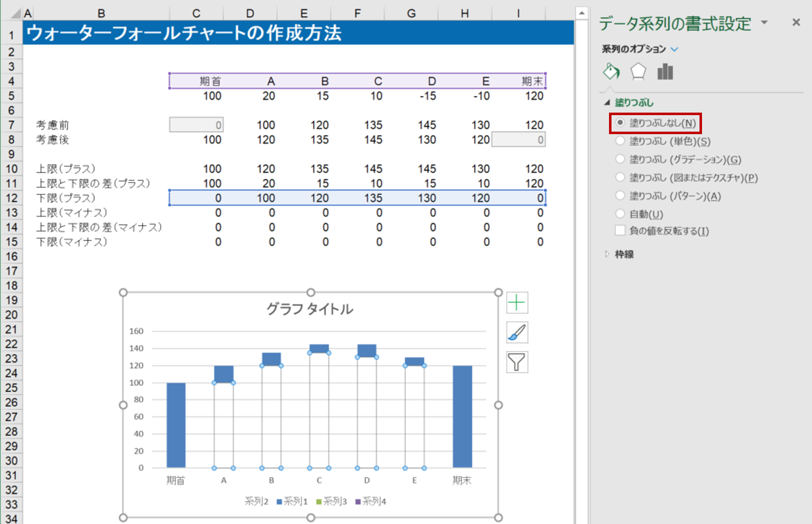Viewport: 812px width, 524px height.
Task: Toggle 負の値を反転する(I) checkbox
Action: [620, 231]
